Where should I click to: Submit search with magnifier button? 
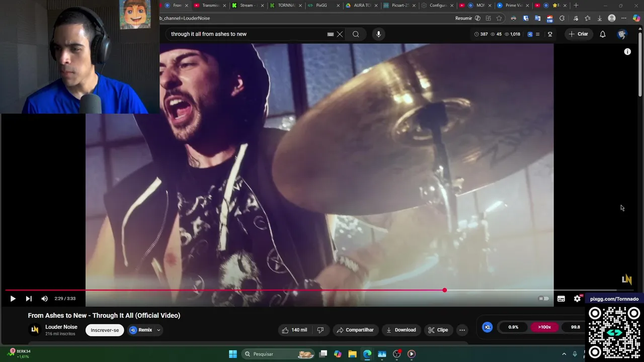[x=356, y=34]
